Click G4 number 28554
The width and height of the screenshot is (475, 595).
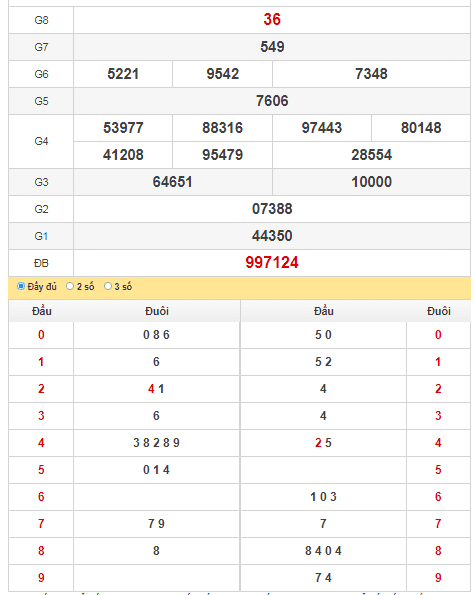[371, 155]
